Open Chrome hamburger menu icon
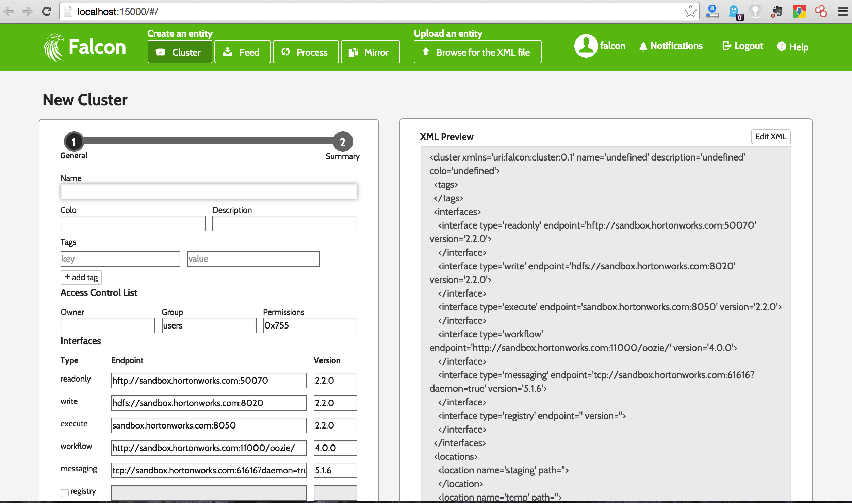Screen dimensions: 852x504 [x=842, y=12]
